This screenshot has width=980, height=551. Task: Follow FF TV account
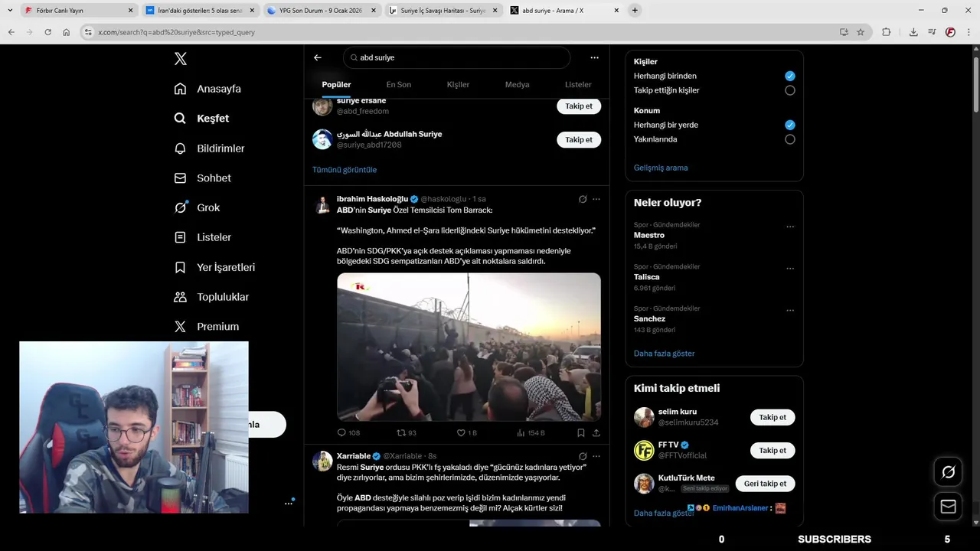773,450
